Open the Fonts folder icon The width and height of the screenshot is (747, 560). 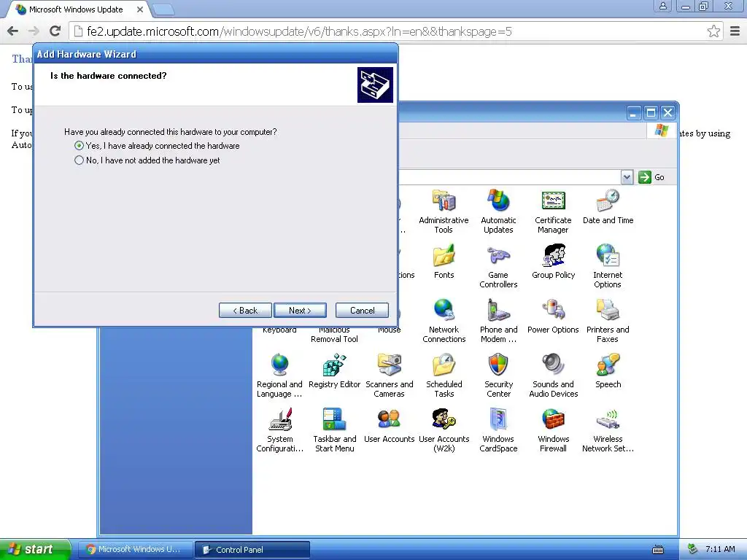444,256
